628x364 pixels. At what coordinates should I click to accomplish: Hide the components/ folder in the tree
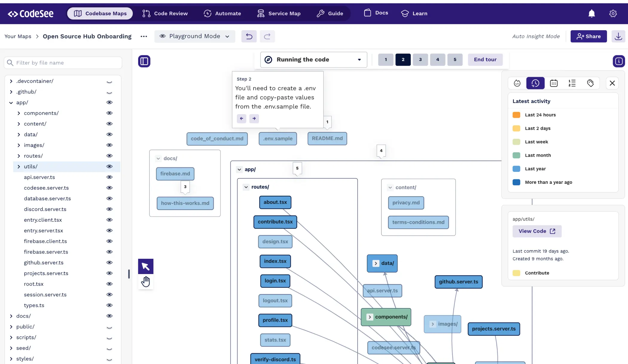coord(109,113)
